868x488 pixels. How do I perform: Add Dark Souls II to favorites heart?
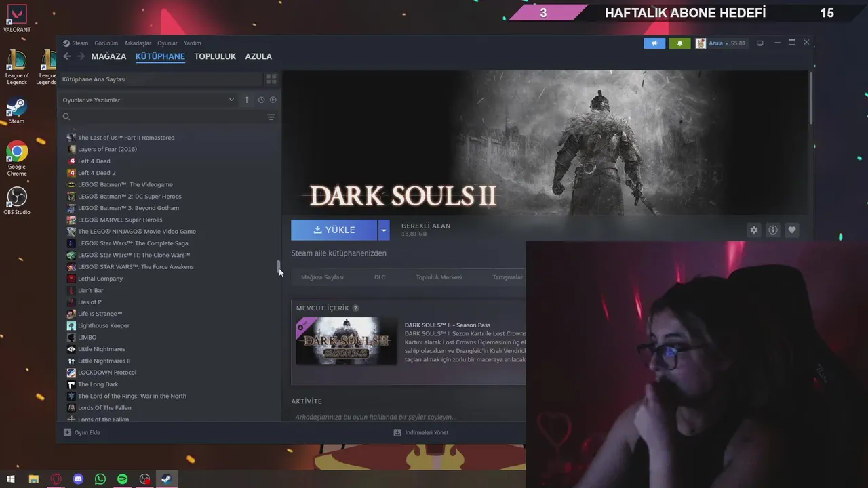pyautogui.click(x=791, y=230)
